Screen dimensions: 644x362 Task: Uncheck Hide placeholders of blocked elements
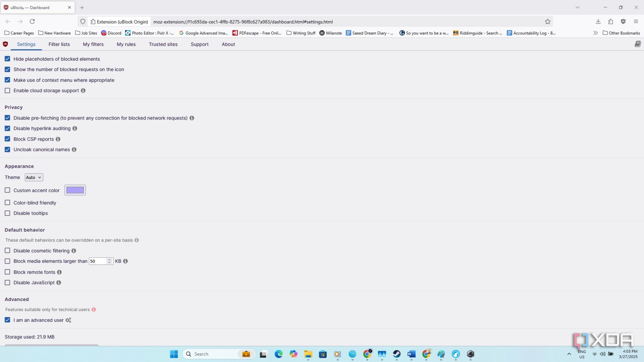(7, 59)
